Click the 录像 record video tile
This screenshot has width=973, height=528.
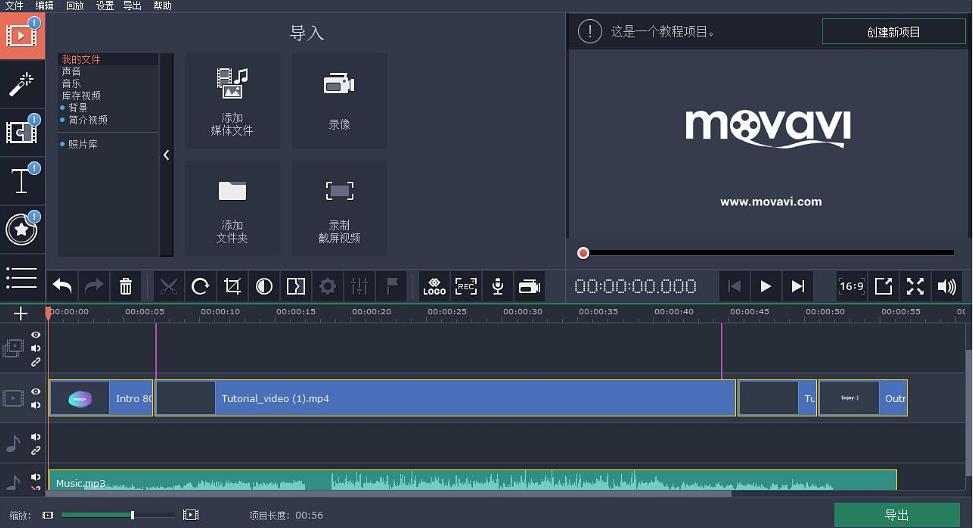click(x=339, y=101)
